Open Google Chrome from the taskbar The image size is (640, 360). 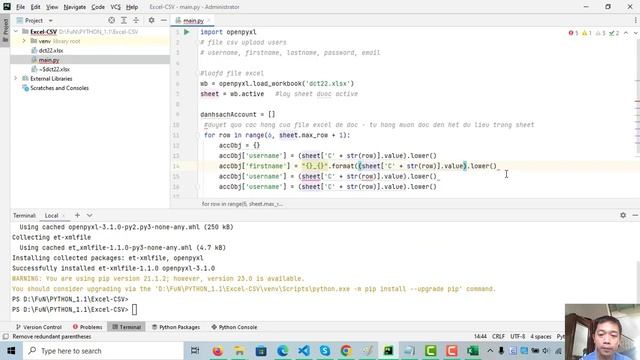click(346, 351)
